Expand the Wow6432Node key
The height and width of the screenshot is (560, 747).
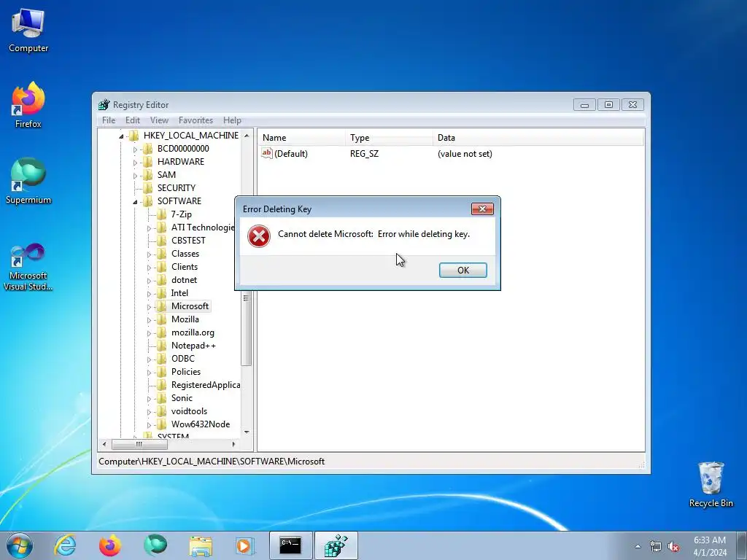149,425
